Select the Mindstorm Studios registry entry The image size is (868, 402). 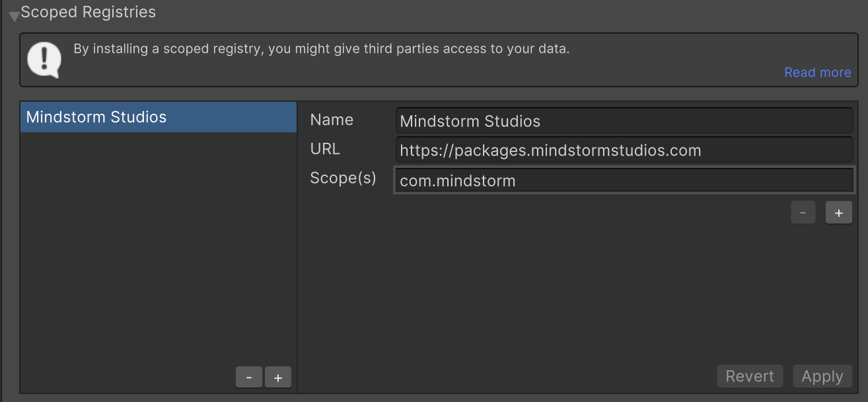[x=159, y=117]
